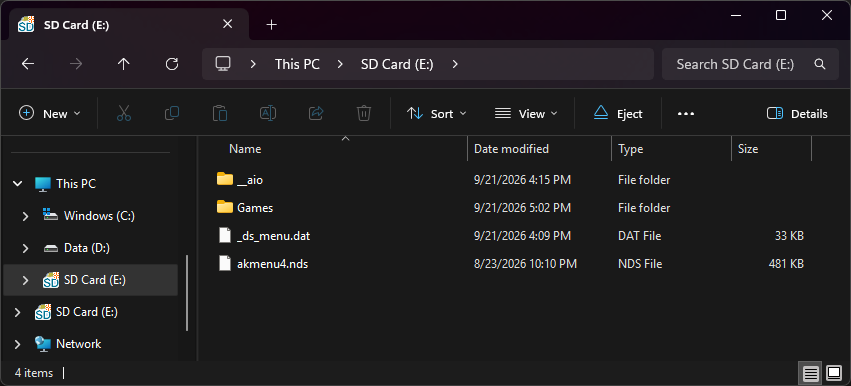This screenshot has height=386, width=851.
Task: Go back to previous folder
Action: pyautogui.click(x=28, y=64)
